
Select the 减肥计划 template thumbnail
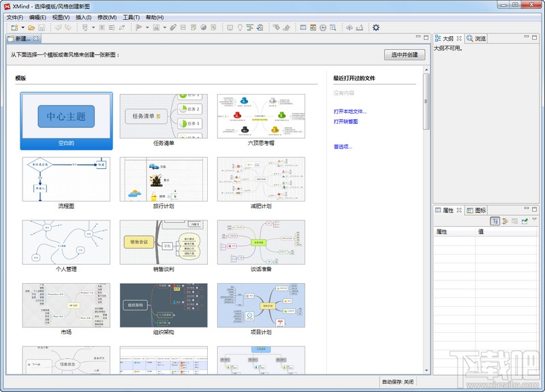261,179
